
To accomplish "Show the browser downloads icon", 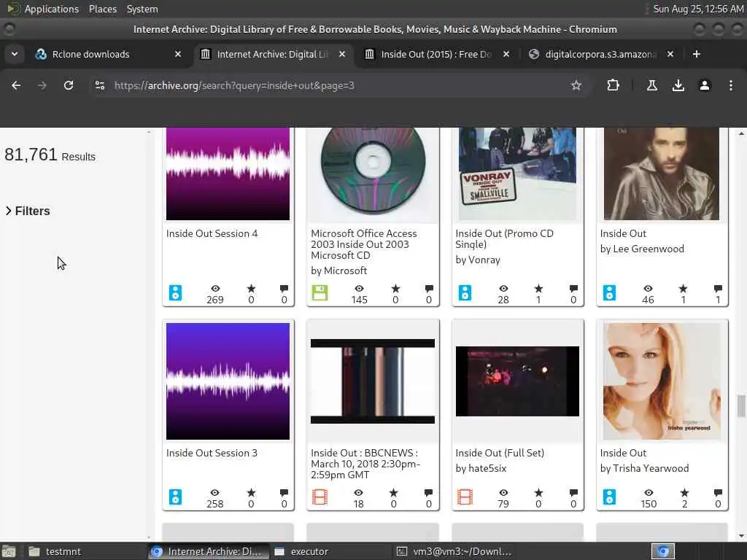I will click(678, 85).
